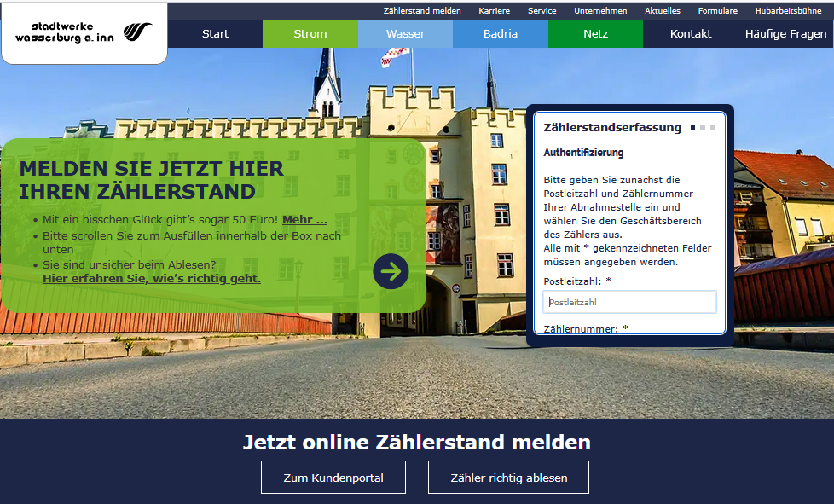834x504 pixels.
Task: Open the Hubarbeitsbühne link
Action: click(x=788, y=11)
